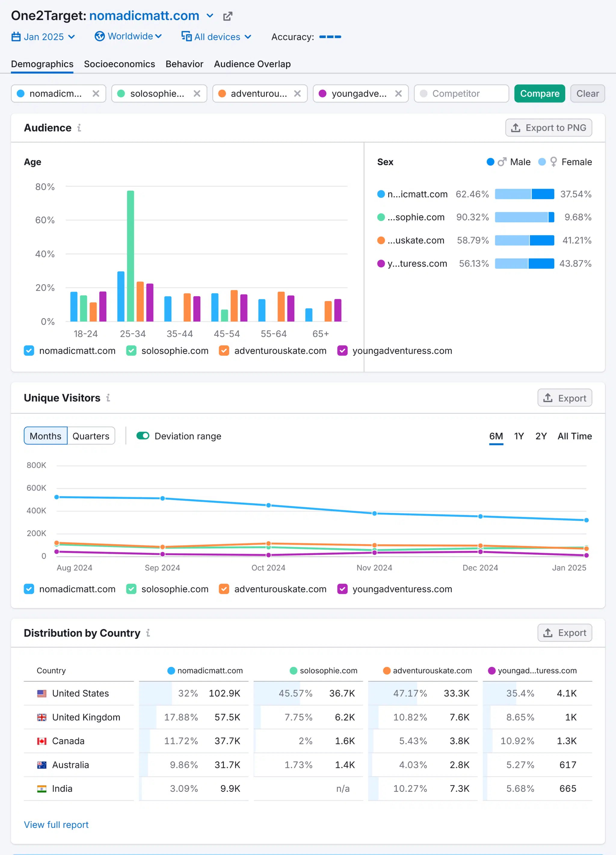Click the Male symbol icon in Sex legend
The height and width of the screenshot is (855, 616).
[502, 162]
